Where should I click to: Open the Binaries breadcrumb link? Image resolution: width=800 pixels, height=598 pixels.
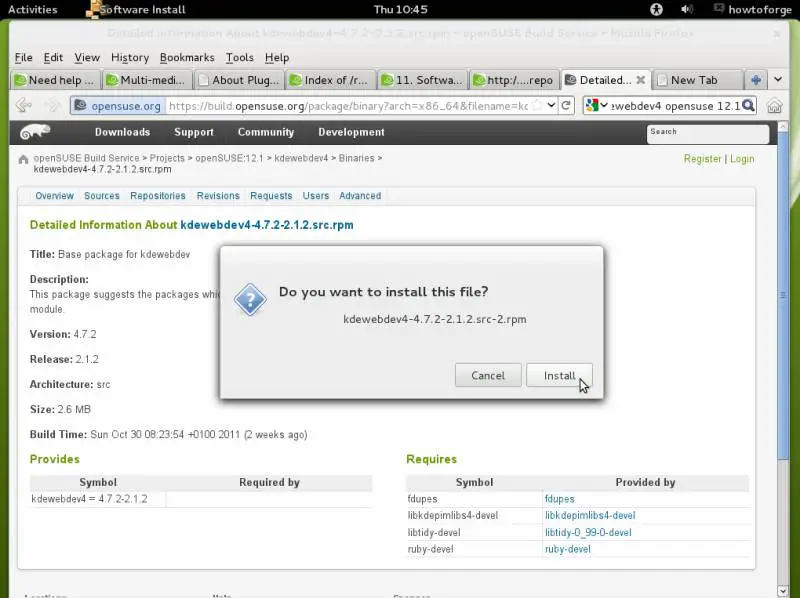(356, 158)
